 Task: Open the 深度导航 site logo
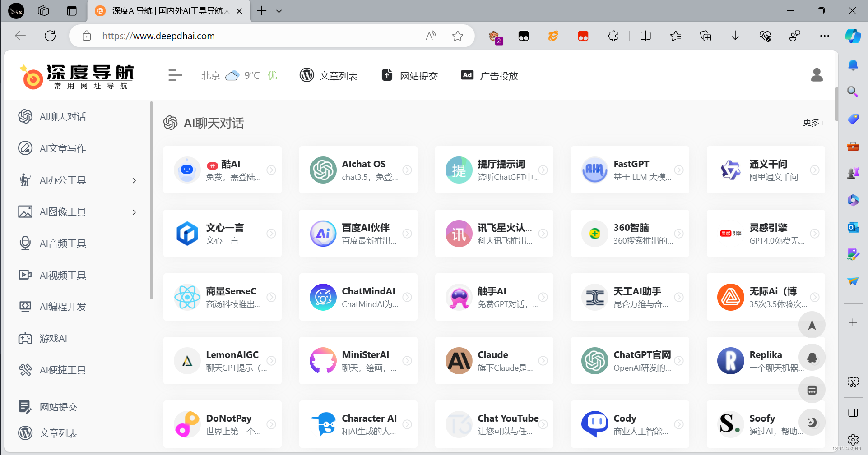(x=77, y=76)
